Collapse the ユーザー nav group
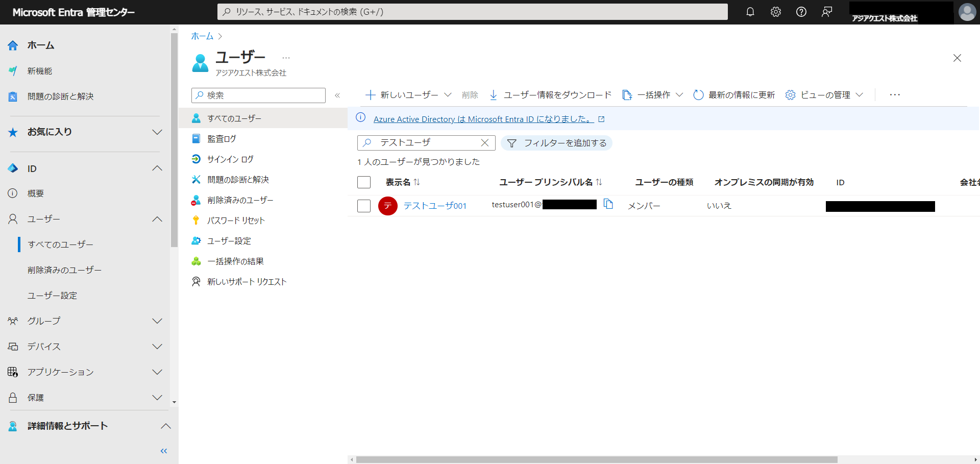Screen dimensions: 980x464 157,219
